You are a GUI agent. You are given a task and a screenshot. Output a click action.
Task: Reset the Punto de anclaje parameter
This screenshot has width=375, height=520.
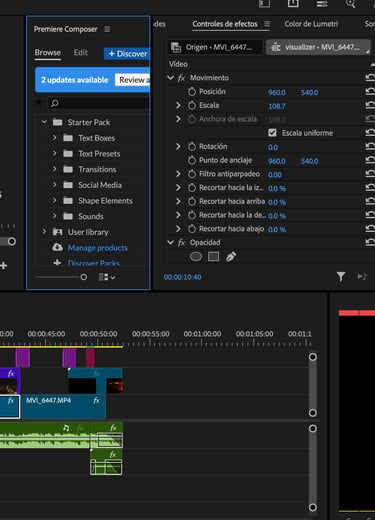coord(370,160)
